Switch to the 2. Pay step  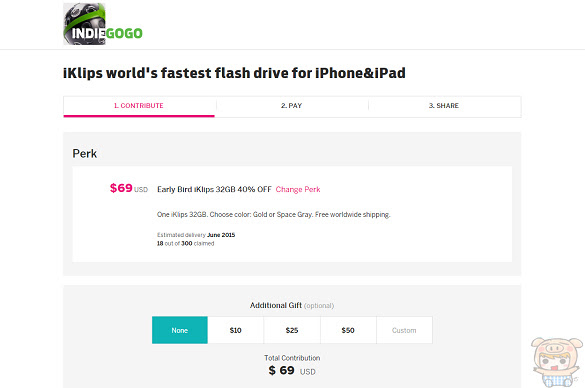291,106
